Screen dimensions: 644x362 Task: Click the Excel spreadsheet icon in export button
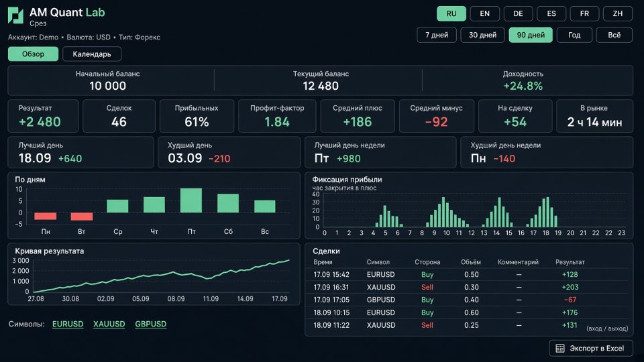559,349
